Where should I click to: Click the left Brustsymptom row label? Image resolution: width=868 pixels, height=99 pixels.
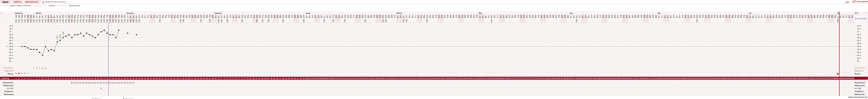pyautogui.click(x=8, y=82)
